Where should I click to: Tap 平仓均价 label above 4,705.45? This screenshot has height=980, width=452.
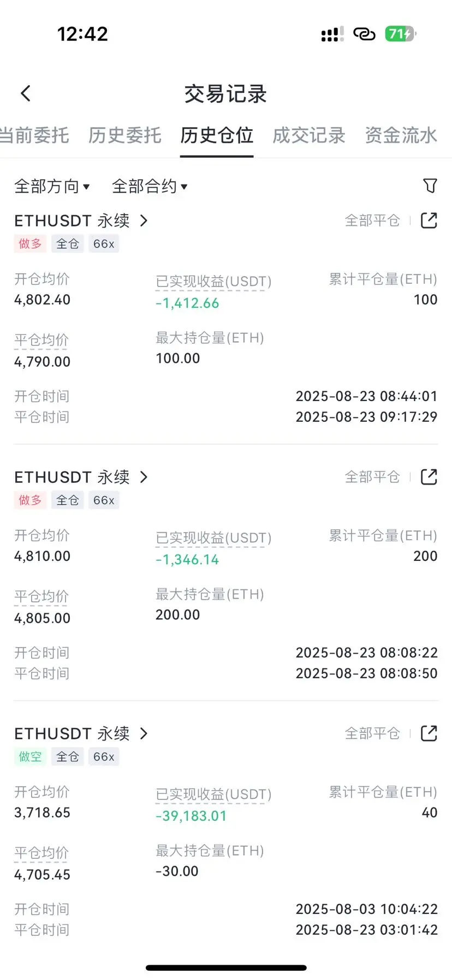point(41,853)
